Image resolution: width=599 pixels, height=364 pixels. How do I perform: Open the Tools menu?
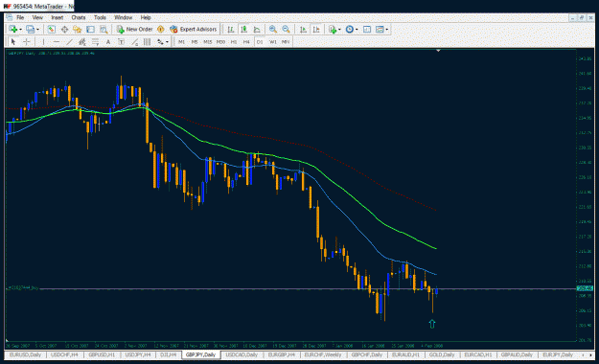point(100,17)
